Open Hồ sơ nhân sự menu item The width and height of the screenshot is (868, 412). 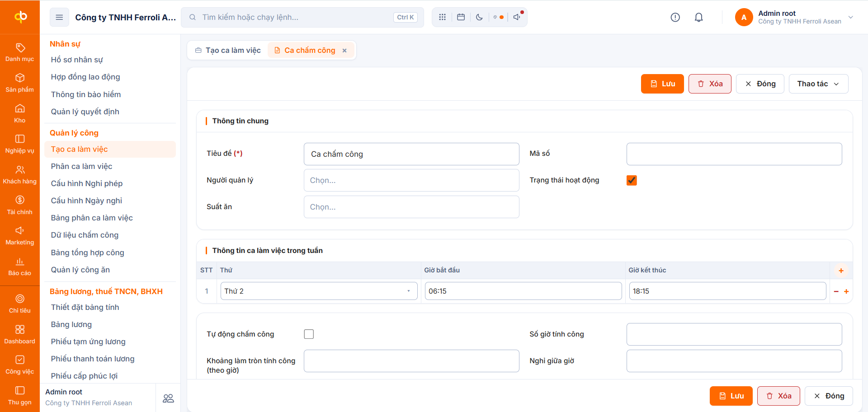[x=77, y=60]
